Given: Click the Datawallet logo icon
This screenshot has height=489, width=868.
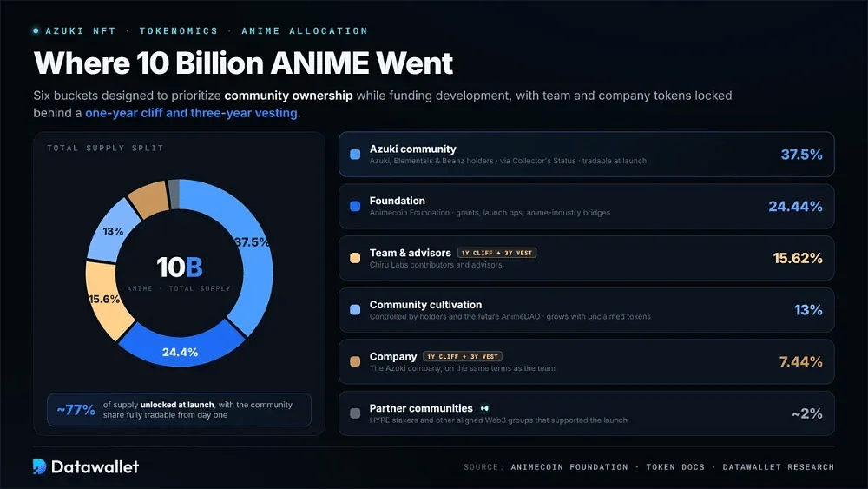Looking at the screenshot, I should point(39,466).
